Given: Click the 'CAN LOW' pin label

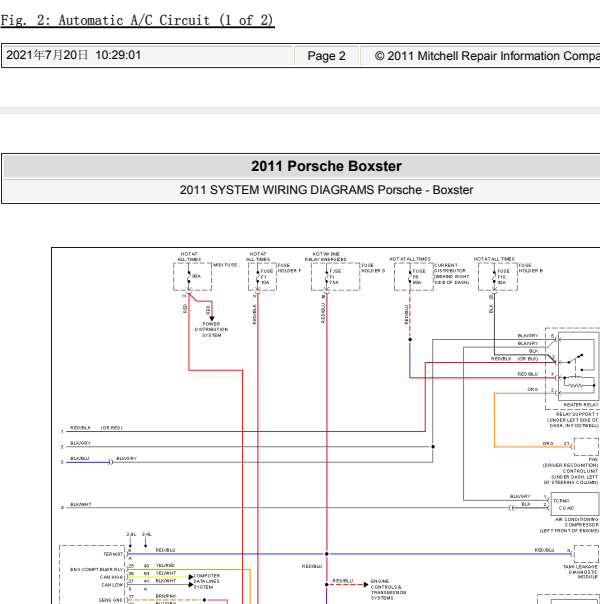Looking at the screenshot, I should coord(112,585).
